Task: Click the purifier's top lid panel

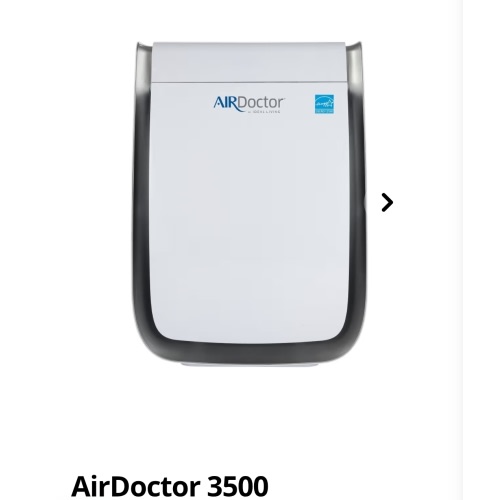Action: [x=249, y=62]
